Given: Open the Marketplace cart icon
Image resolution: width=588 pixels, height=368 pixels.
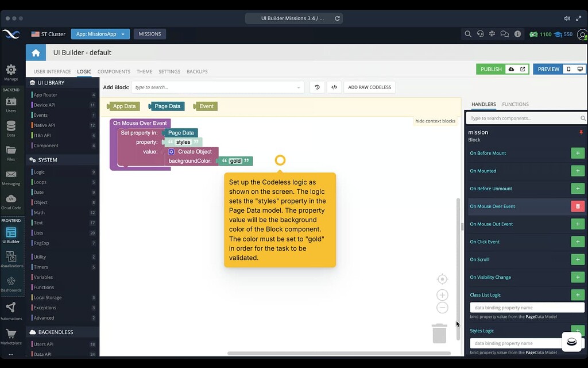Looking at the screenshot, I should tap(11, 334).
